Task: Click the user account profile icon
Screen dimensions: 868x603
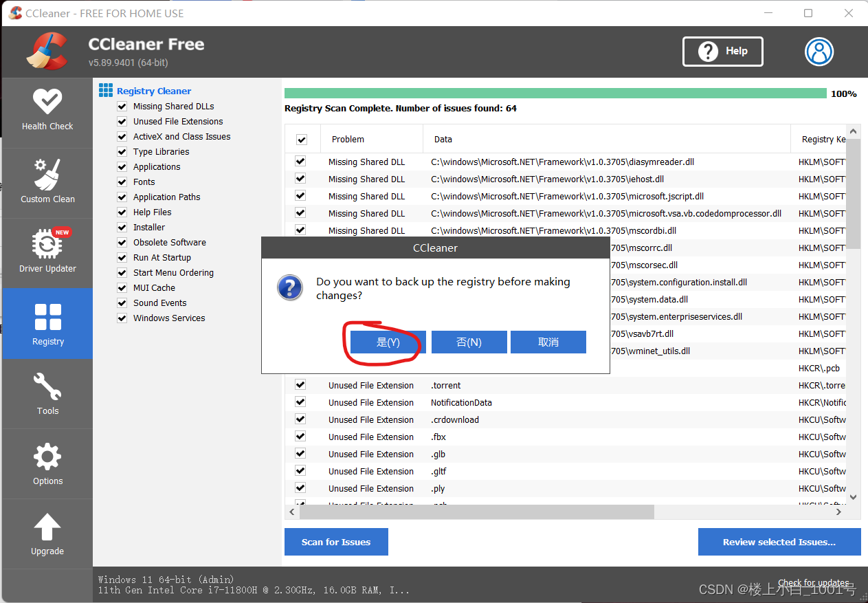Action: [819, 52]
